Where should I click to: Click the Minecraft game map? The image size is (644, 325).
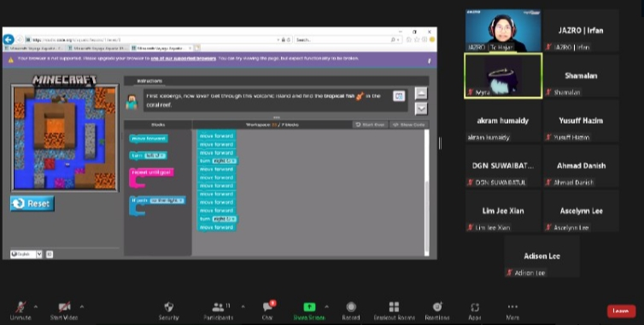pyautogui.click(x=65, y=137)
